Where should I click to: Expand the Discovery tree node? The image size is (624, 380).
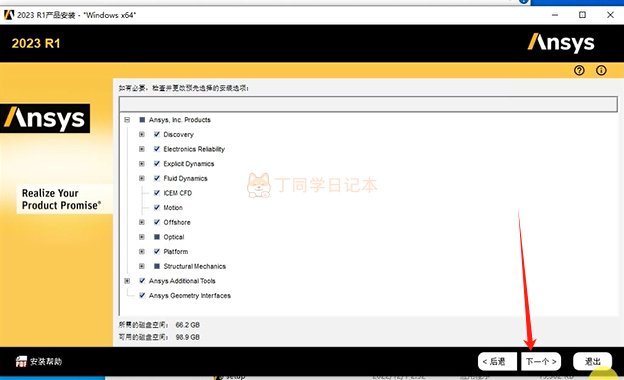(x=142, y=134)
